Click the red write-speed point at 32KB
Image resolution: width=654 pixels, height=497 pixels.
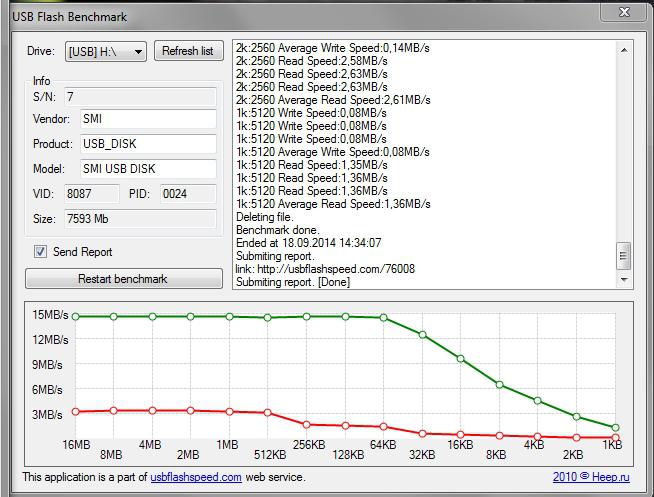coord(422,434)
